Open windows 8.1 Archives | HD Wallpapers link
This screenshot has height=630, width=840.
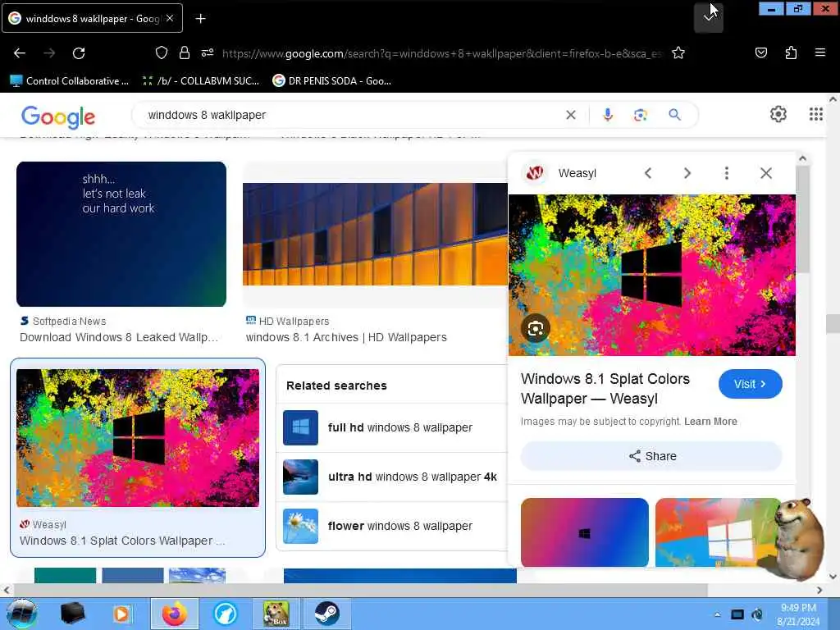[x=346, y=337]
